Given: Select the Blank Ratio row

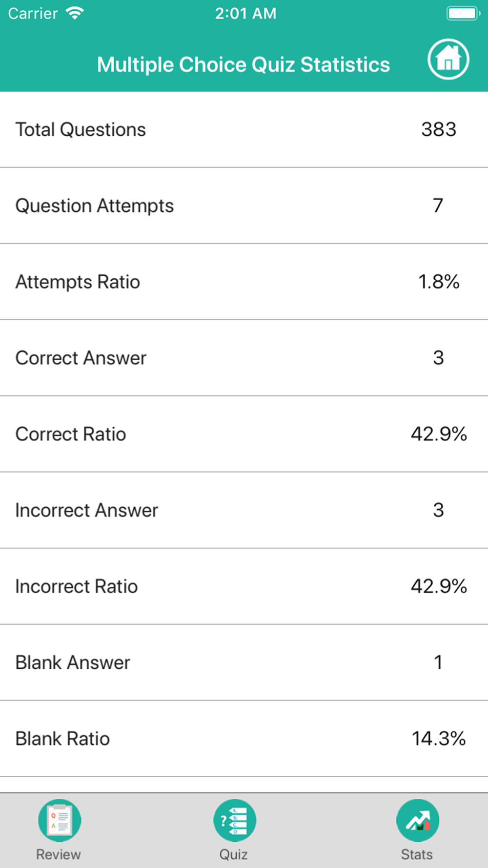Looking at the screenshot, I should (x=244, y=739).
